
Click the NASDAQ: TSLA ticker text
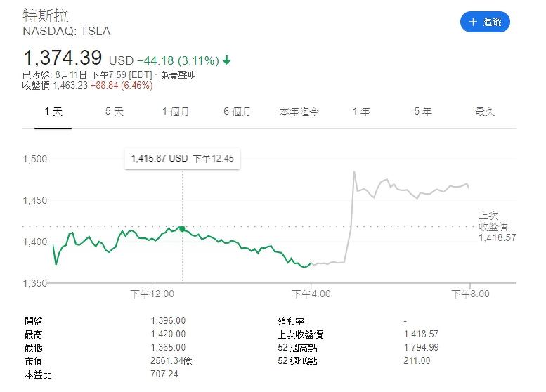point(66,32)
